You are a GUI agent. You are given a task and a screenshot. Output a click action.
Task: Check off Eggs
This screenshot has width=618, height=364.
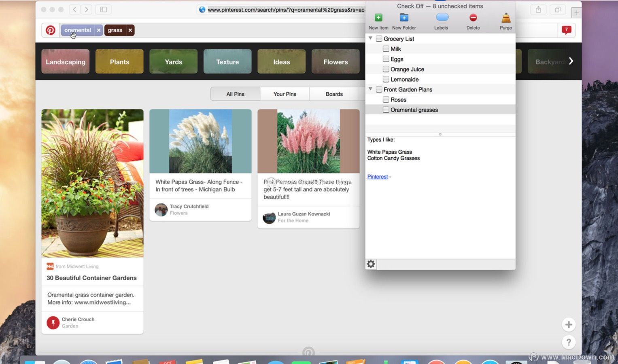(x=386, y=59)
